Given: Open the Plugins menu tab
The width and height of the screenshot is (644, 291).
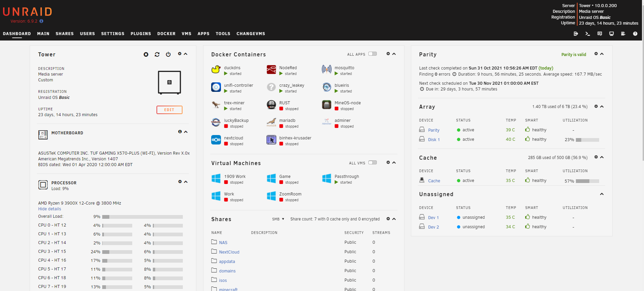Looking at the screenshot, I should pyautogui.click(x=141, y=34).
